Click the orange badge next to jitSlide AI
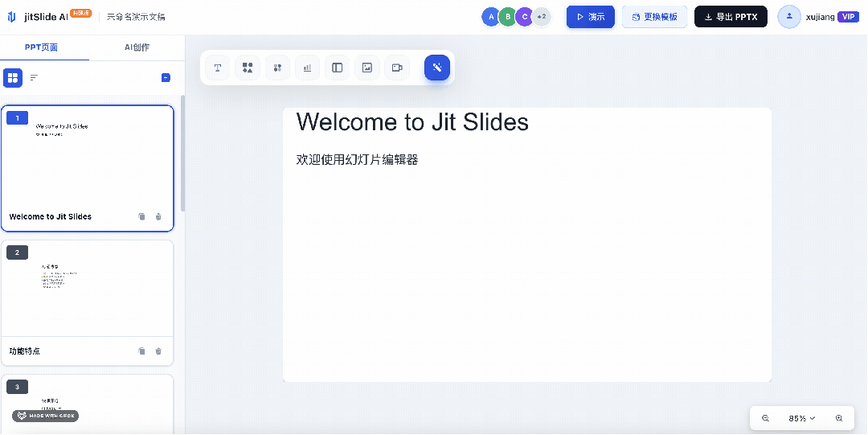The width and height of the screenshot is (868, 435). [x=81, y=13]
